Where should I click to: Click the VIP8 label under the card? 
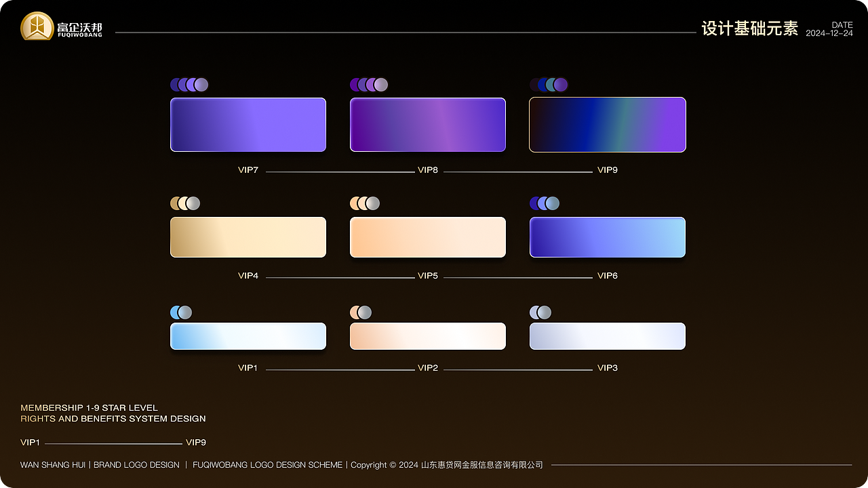tap(428, 170)
